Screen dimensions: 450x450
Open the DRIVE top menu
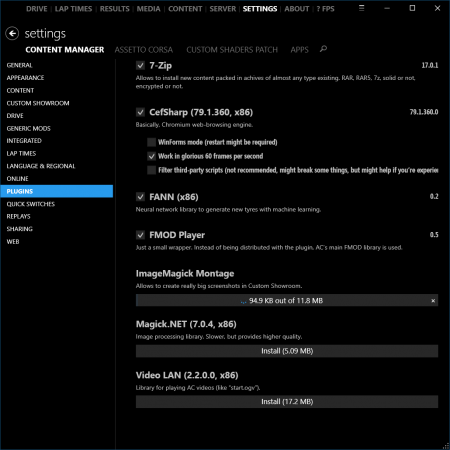pos(37,9)
